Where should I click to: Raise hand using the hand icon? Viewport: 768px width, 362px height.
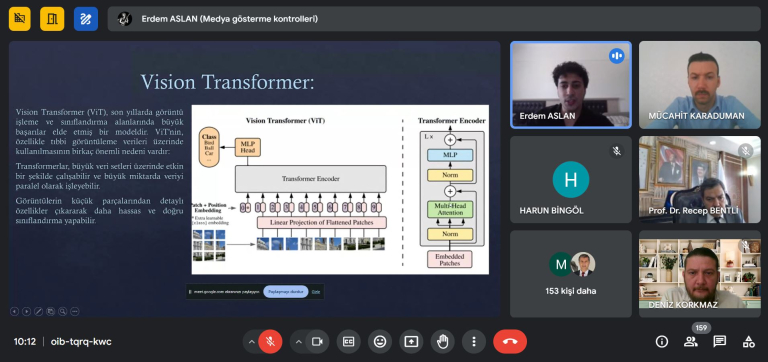click(x=442, y=342)
